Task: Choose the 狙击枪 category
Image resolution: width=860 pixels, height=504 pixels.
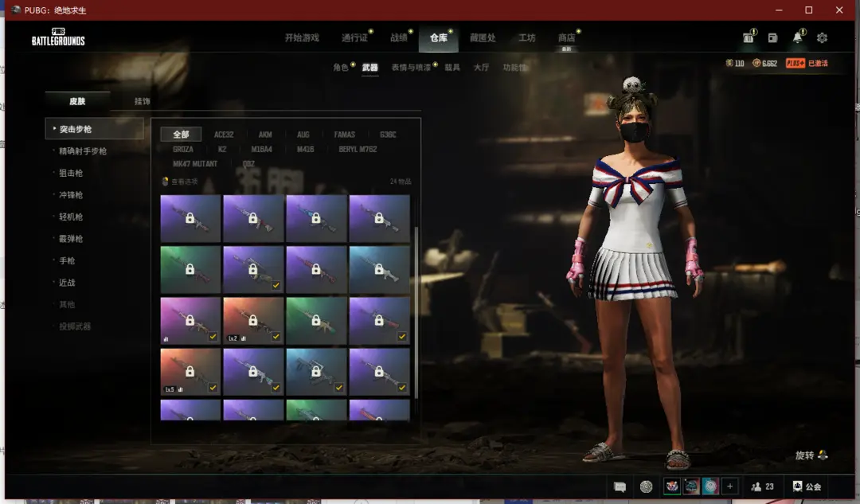Action: click(71, 173)
